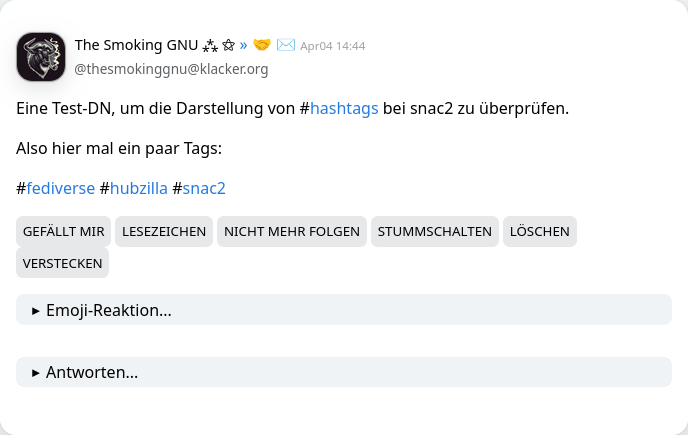Open the Apr04 14:44 timestamp

(x=333, y=46)
